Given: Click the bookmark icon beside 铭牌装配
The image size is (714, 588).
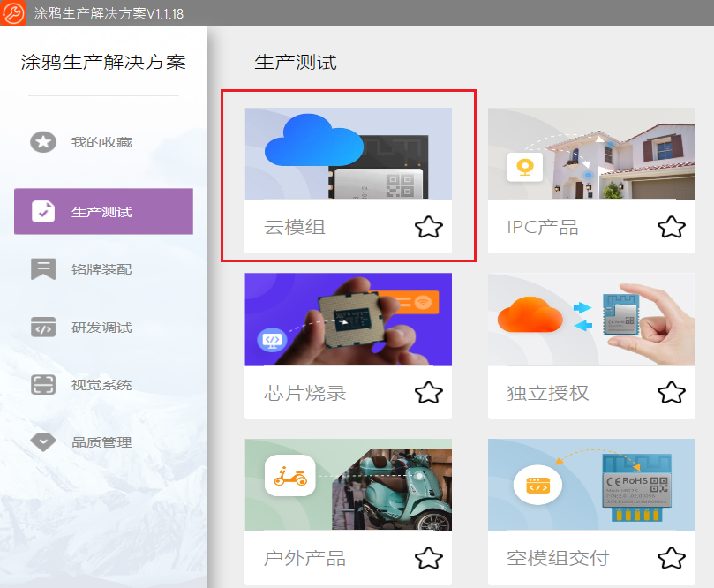Looking at the screenshot, I should [x=43, y=268].
